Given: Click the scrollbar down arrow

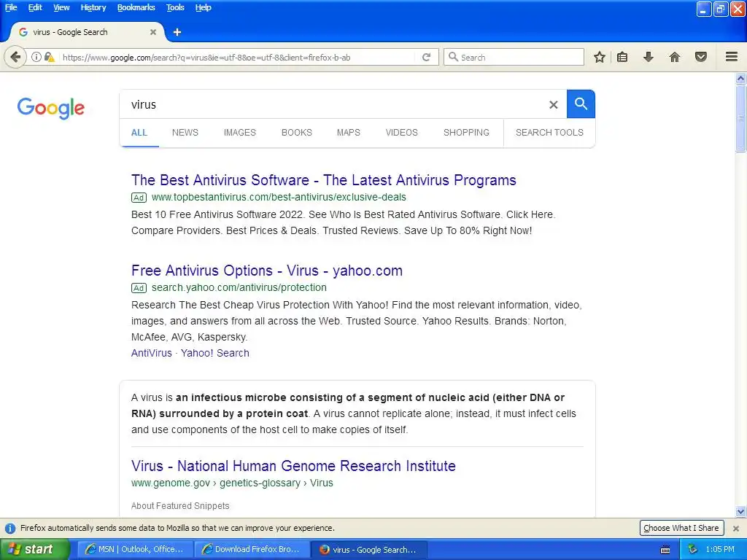Looking at the screenshot, I should click(740, 512).
